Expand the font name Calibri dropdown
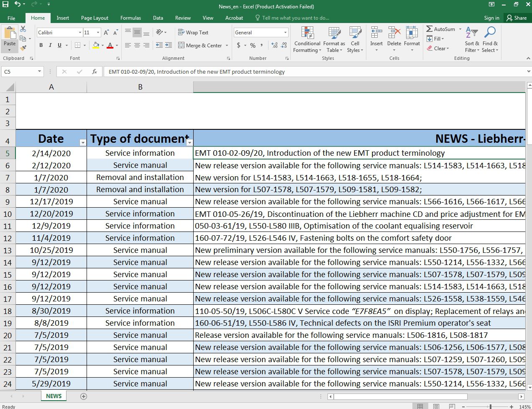The width and height of the screenshot is (532, 409). [x=80, y=32]
